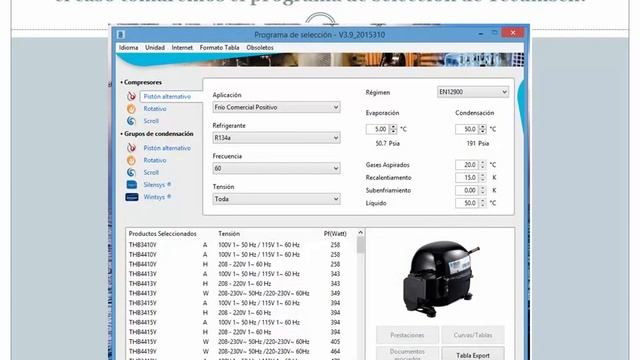Open Pistón alternativo compressors link
The height and width of the screenshot is (360, 640).
[167, 97]
